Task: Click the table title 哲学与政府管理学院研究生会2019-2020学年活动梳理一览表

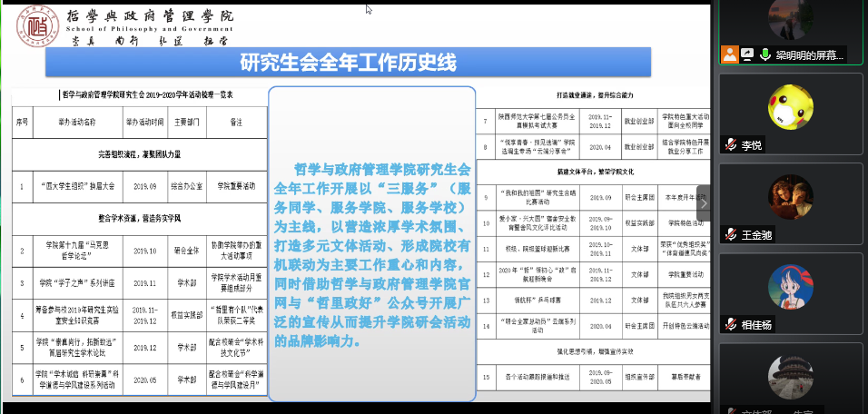Action: click(x=147, y=95)
